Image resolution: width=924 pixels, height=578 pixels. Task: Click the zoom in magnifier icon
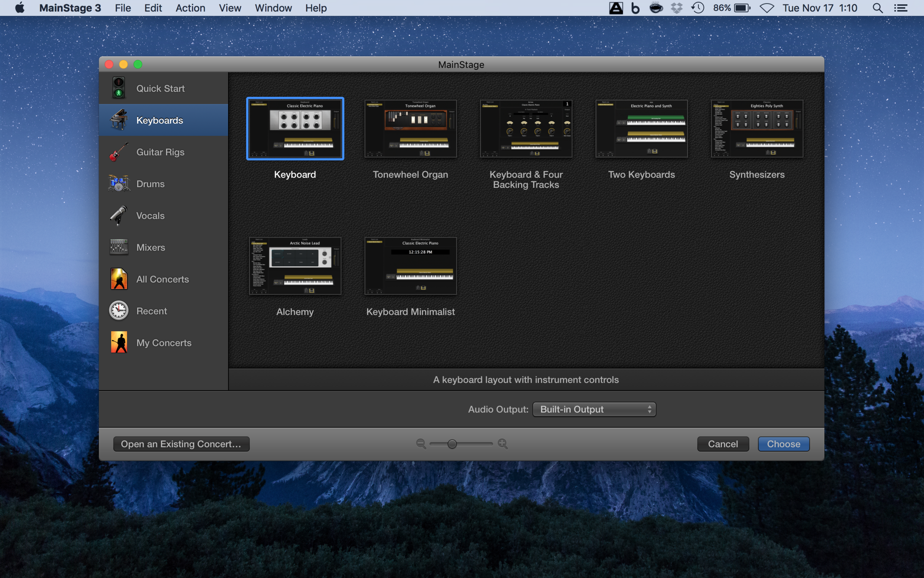tap(503, 444)
